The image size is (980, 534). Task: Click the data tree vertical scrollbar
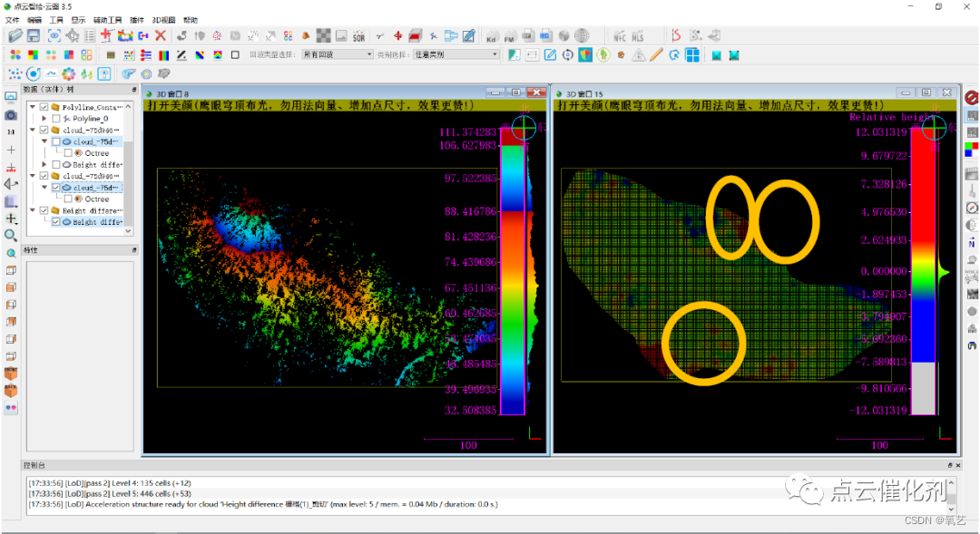tap(128, 169)
